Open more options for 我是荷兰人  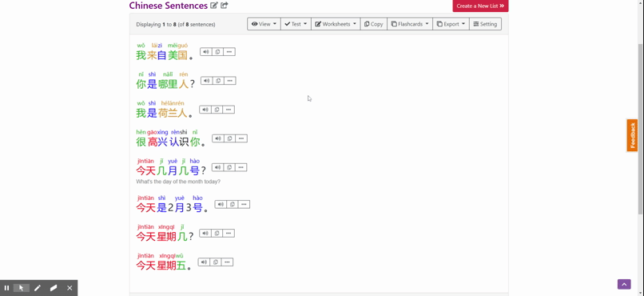(x=229, y=110)
